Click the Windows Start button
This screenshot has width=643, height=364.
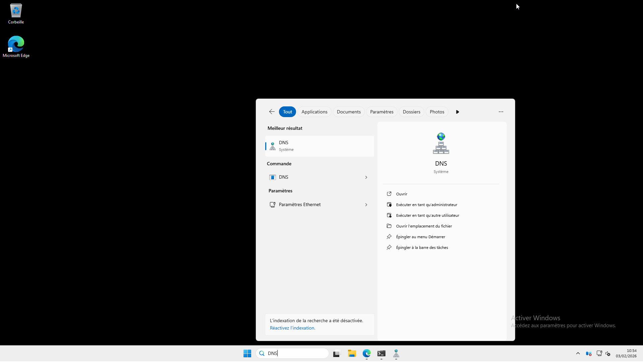[x=247, y=353]
